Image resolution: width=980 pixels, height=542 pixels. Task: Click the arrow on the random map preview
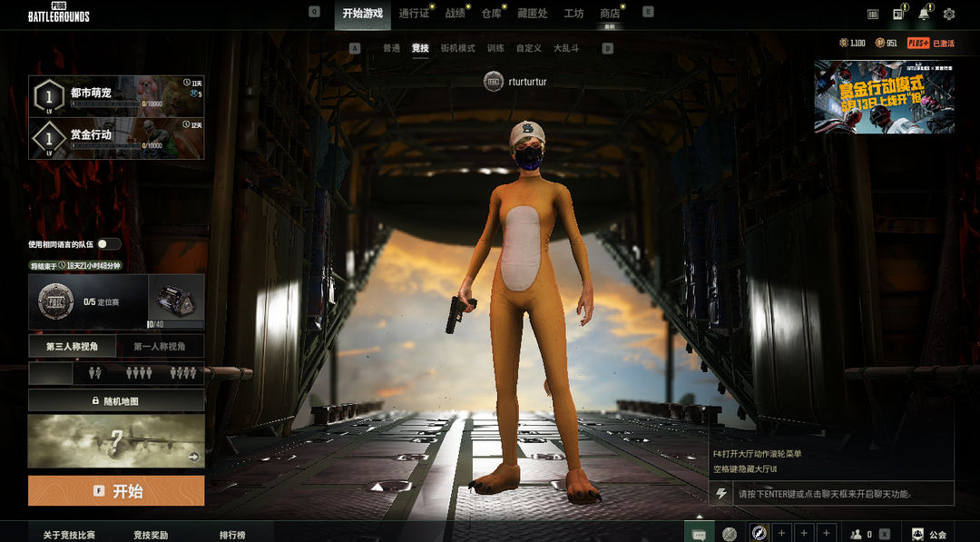pyautogui.click(x=194, y=457)
